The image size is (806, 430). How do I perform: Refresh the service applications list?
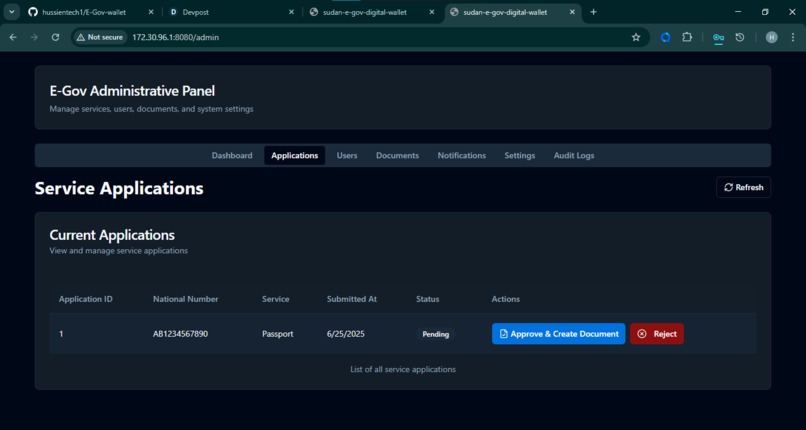(x=743, y=188)
